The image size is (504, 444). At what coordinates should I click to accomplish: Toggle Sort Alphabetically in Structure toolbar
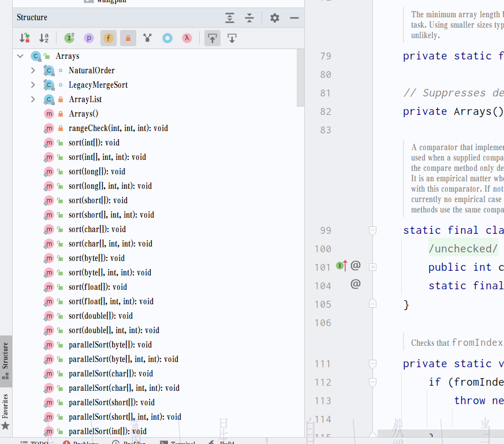pyautogui.click(x=44, y=38)
